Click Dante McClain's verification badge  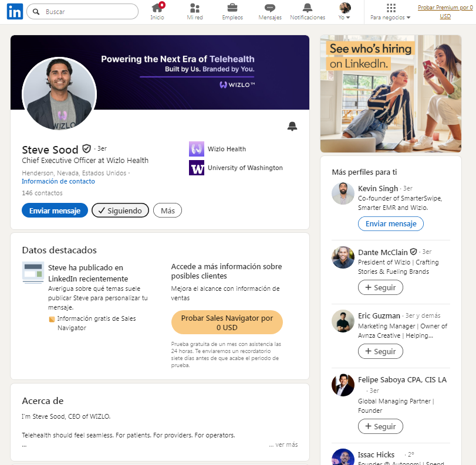413,252
